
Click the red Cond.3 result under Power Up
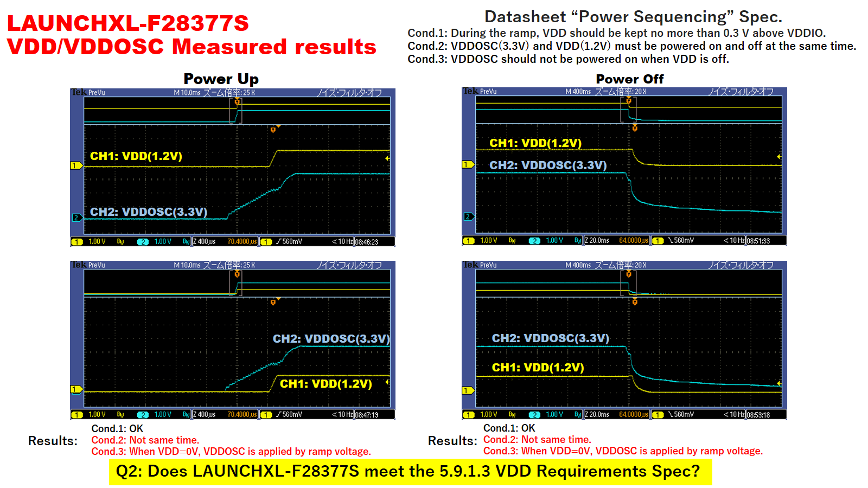231,452
